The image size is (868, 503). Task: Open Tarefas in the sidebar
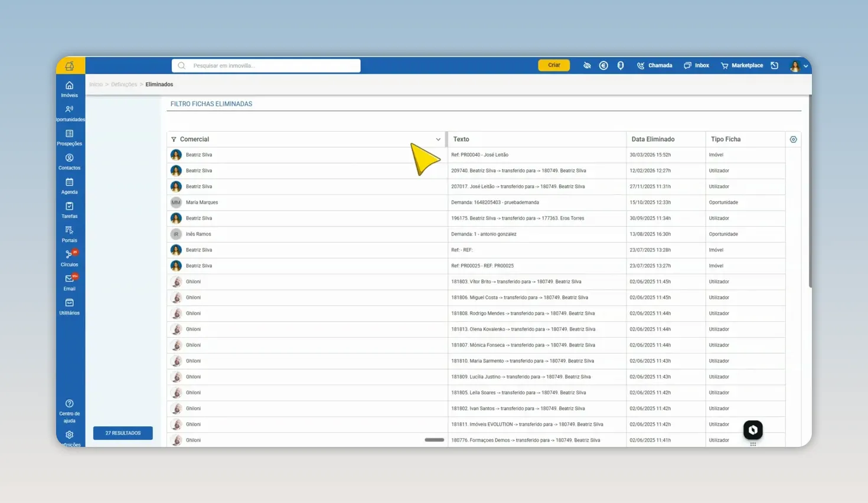tap(69, 210)
